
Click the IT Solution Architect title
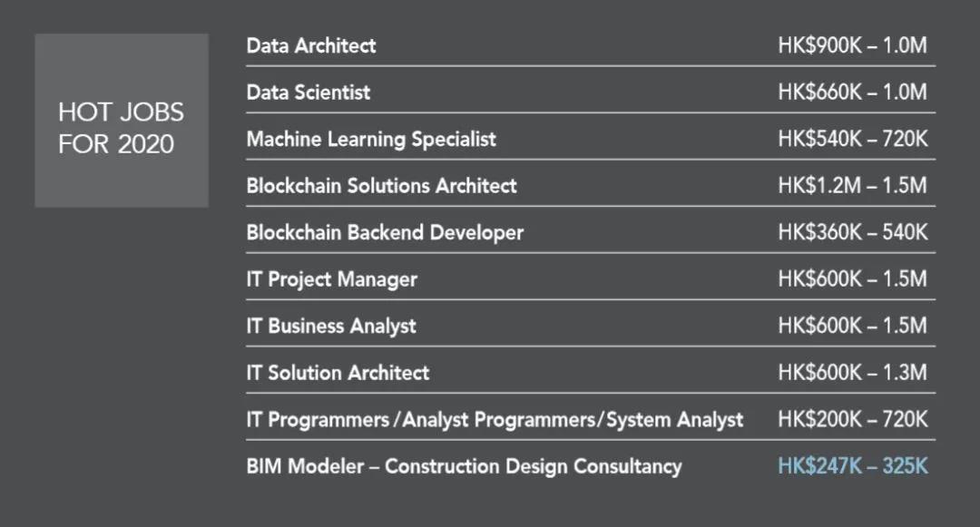pos(338,373)
